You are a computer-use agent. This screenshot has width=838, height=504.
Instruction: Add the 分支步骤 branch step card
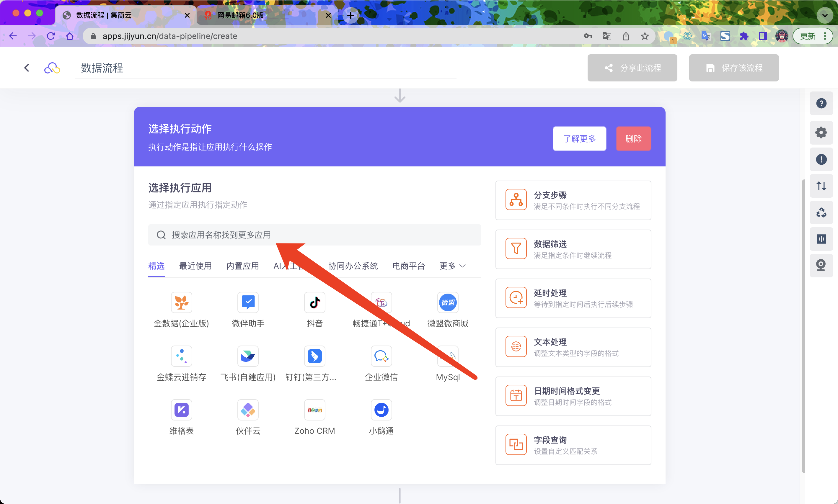(x=573, y=200)
